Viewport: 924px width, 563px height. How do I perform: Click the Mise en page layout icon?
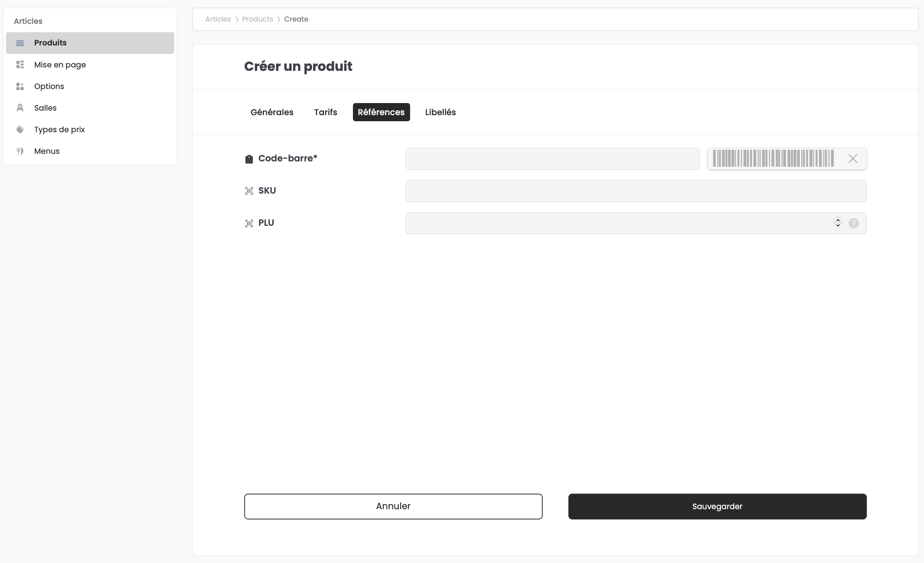pyautogui.click(x=20, y=65)
